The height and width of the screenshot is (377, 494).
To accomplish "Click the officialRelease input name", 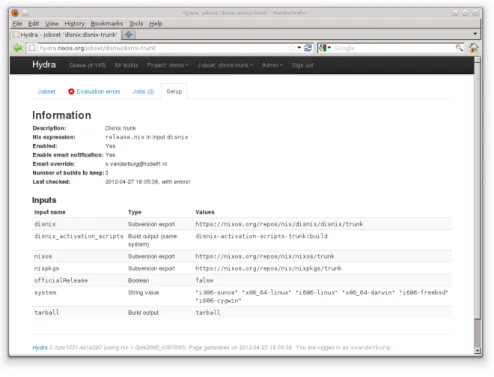I will tap(61, 280).
